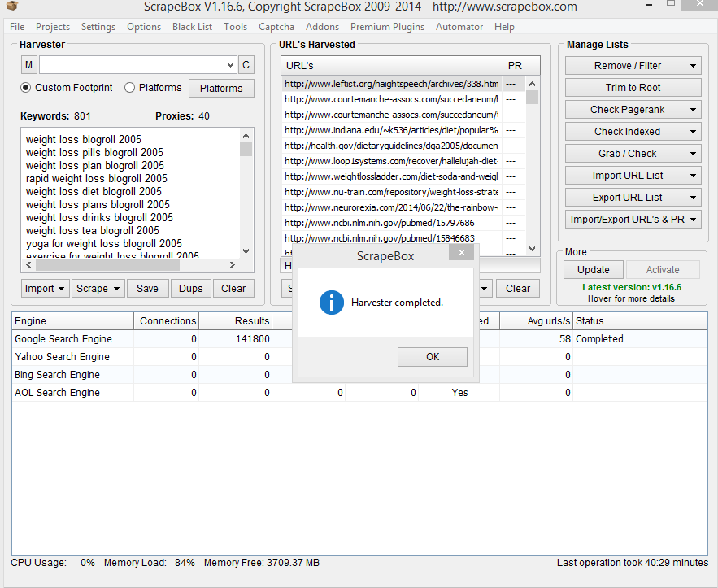The height and width of the screenshot is (588, 718).
Task: Select the Yahoo Search Engine row
Action: (x=359, y=357)
